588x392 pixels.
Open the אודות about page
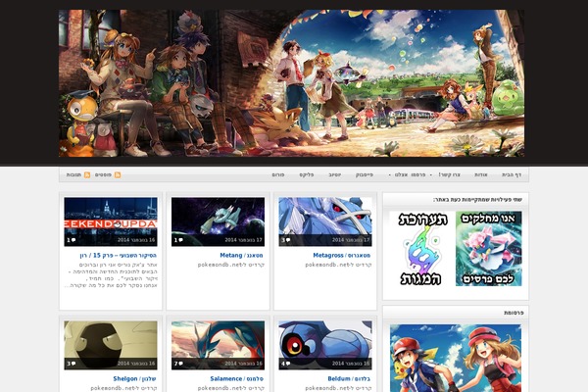(x=481, y=174)
